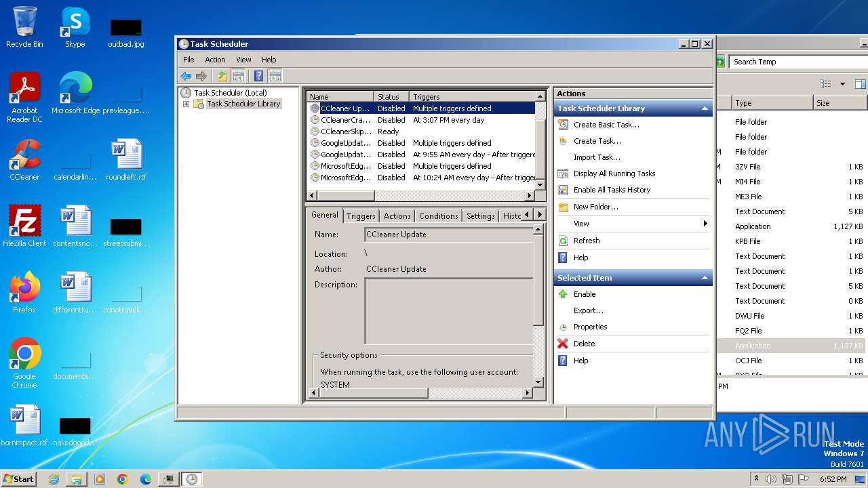Click the Type column header in Explorer window
The height and width of the screenshot is (488, 868).
[772, 103]
